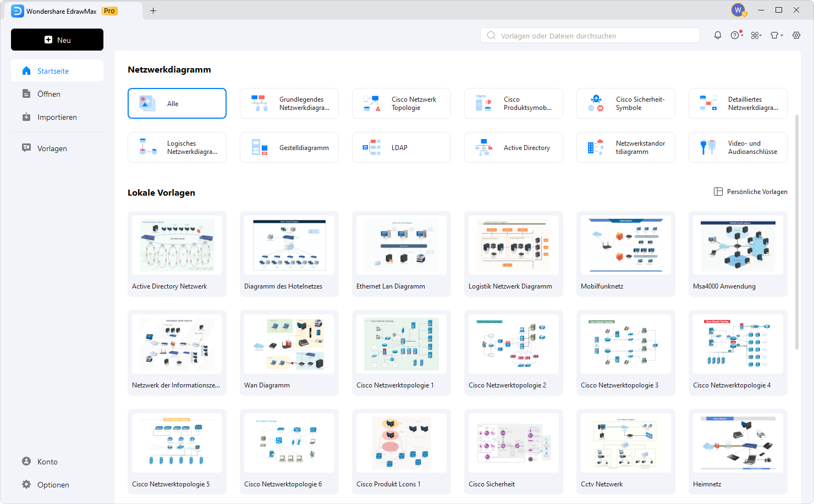Open the Startseite home section
Viewport: 814px width, 504px height.
pyautogui.click(x=57, y=71)
